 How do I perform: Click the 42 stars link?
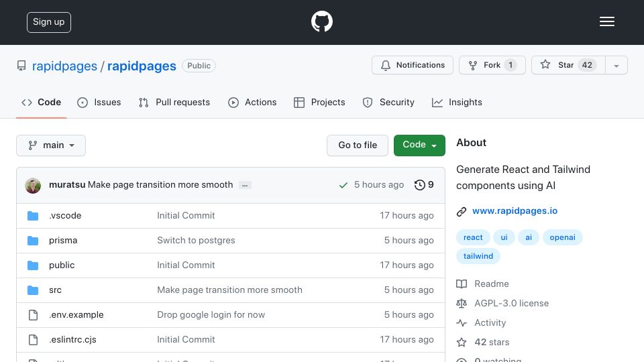click(x=492, y=343)
